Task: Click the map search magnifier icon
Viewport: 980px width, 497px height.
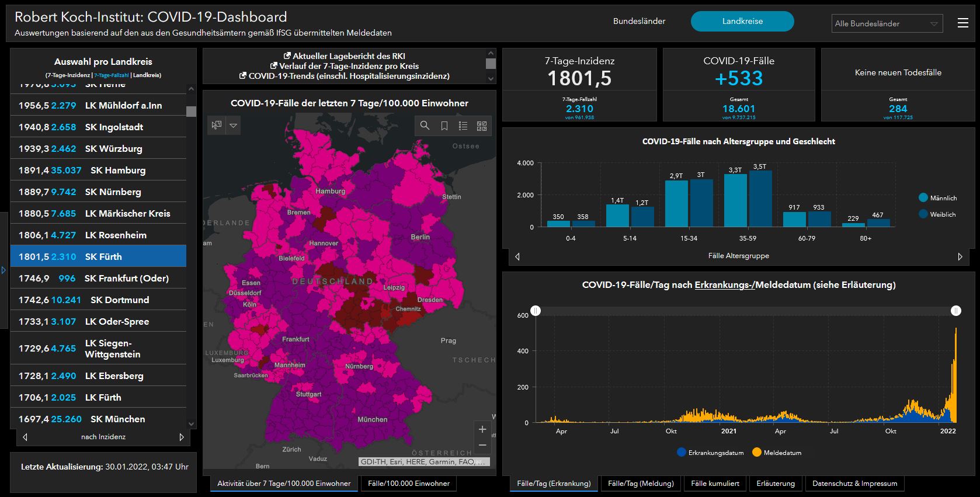Action: tap(425, 126)
